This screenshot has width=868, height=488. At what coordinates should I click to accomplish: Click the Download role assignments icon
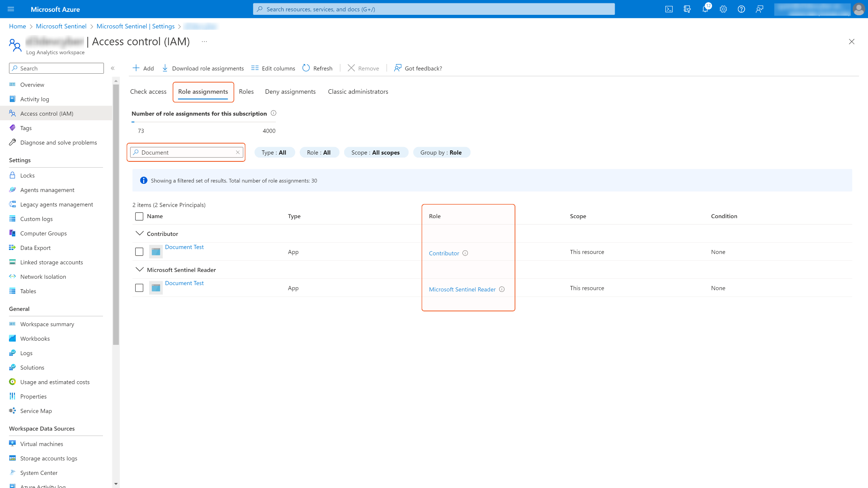(165, 68)
